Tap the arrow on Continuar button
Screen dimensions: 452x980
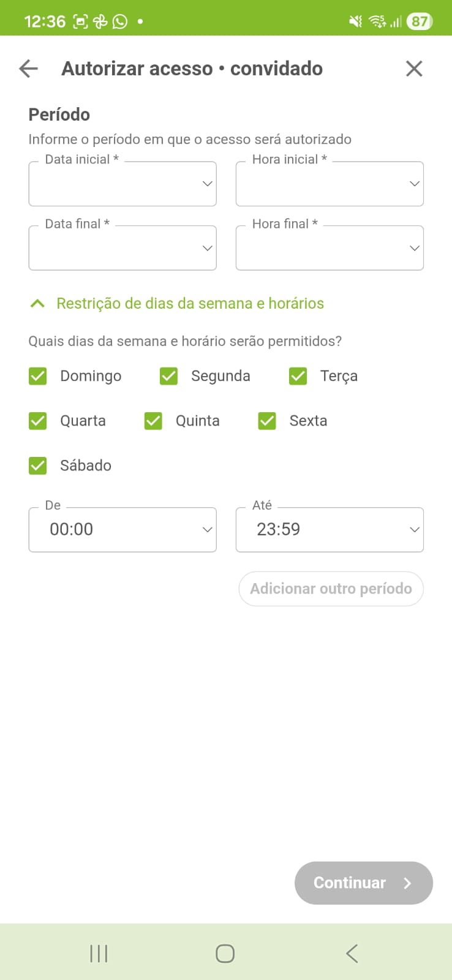tap(408, 883)
